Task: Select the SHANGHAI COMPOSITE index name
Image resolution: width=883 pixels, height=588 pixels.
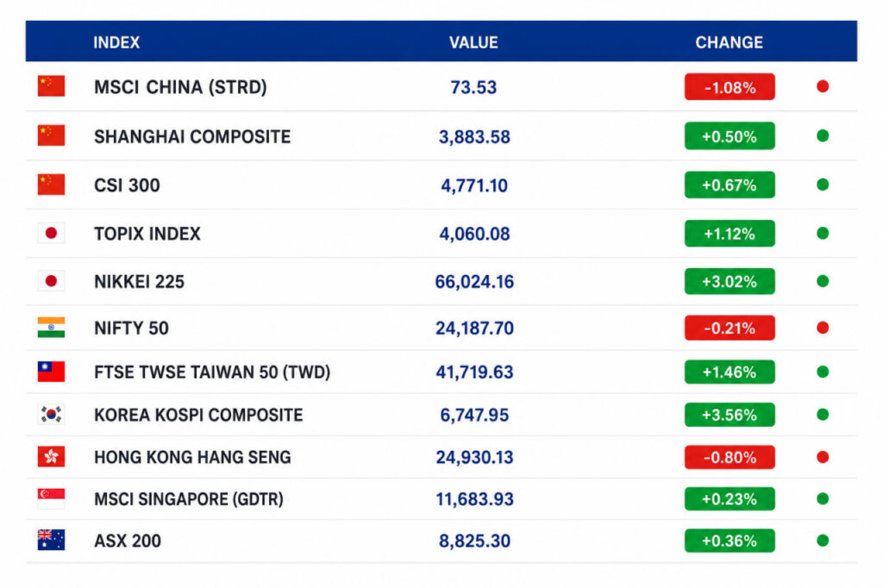Action: [x=192, y=136]
